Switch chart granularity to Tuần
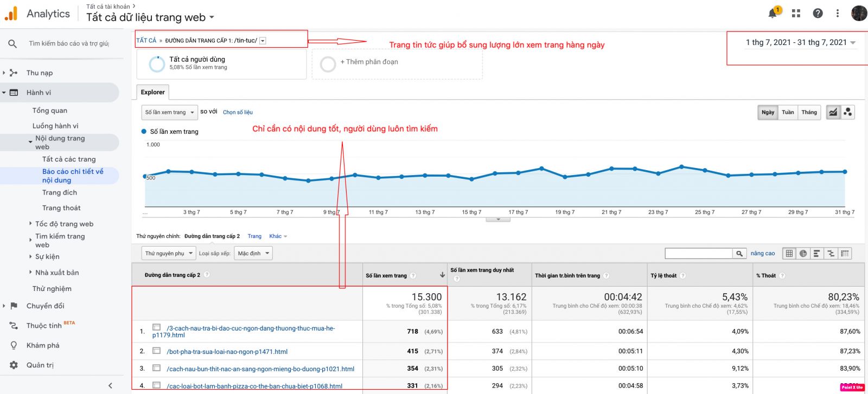Image resolution: width=868 pixels, height=394 pixels. 788,112
